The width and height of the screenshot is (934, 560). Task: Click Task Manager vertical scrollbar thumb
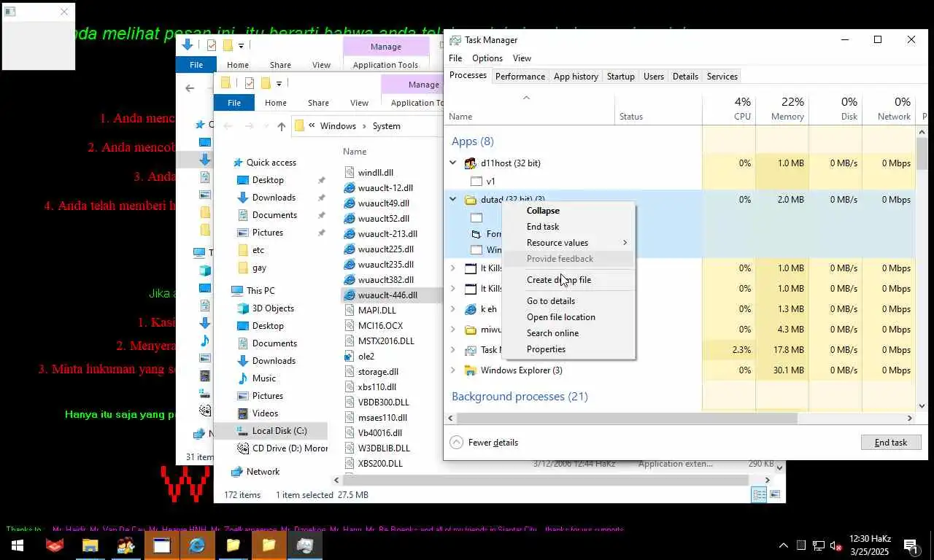(922, 153)
